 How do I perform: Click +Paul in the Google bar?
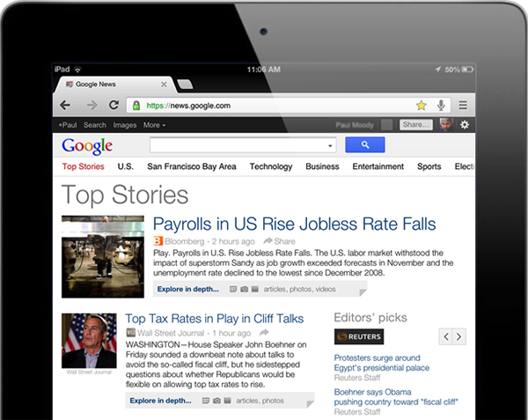click(x=68, y=125)
